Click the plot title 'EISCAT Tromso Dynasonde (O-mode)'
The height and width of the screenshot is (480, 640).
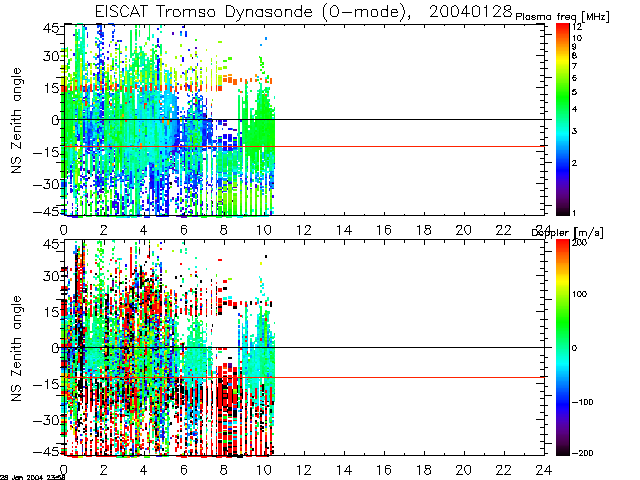253,11
